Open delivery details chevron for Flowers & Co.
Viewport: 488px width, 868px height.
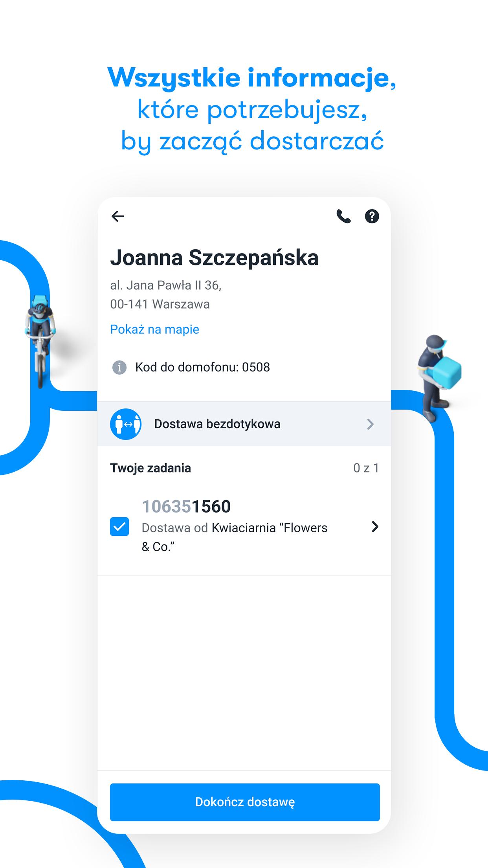pos(375,527)
